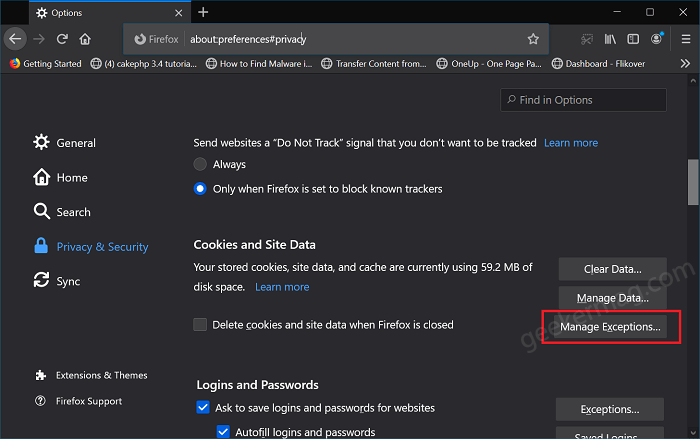Disable Autofill logins and passwords
Screen dimensions: 700x439
223,431
